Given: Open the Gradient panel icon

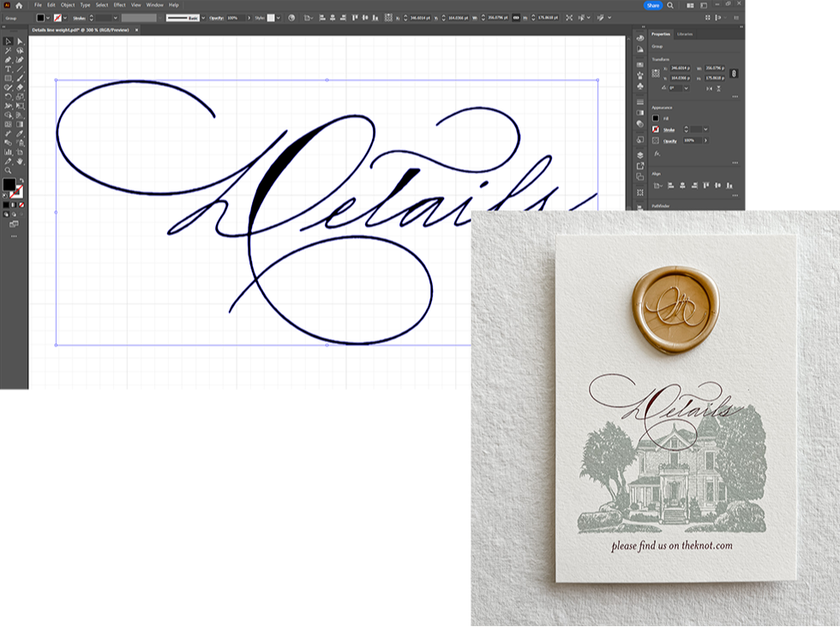Looking at the screenshot, I should (640, 112).
